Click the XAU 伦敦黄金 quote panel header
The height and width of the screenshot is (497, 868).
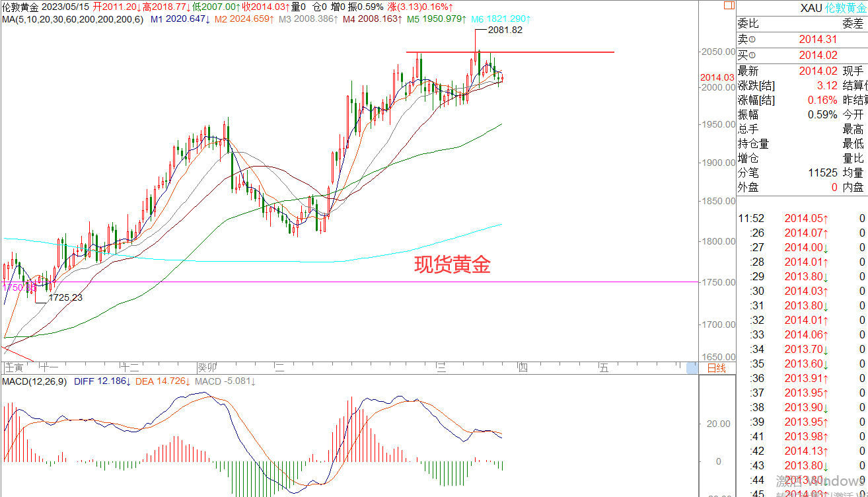click(x=832, y=7)
